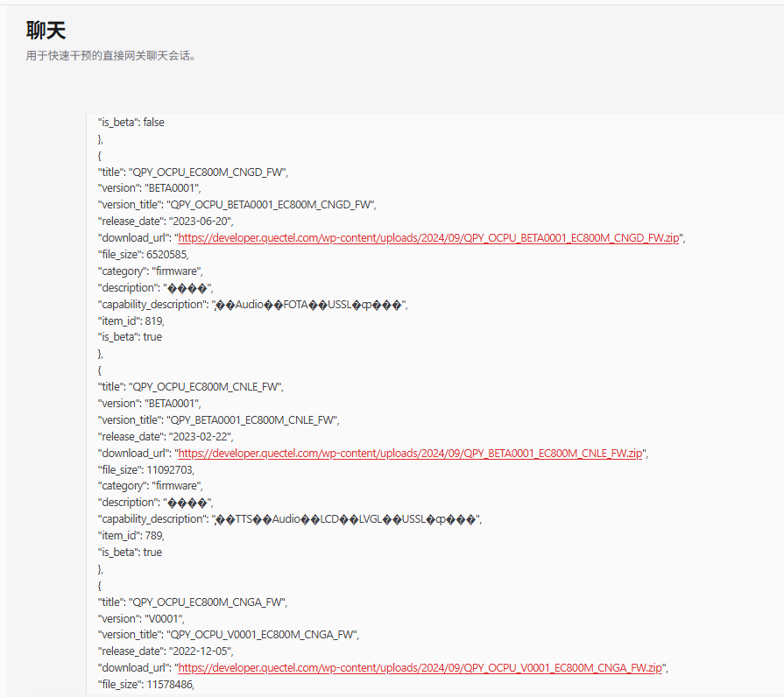Click the subtitle text under the 聊天 heading
The height and width of the screenshot is (697, 784).
coord(111,56)
